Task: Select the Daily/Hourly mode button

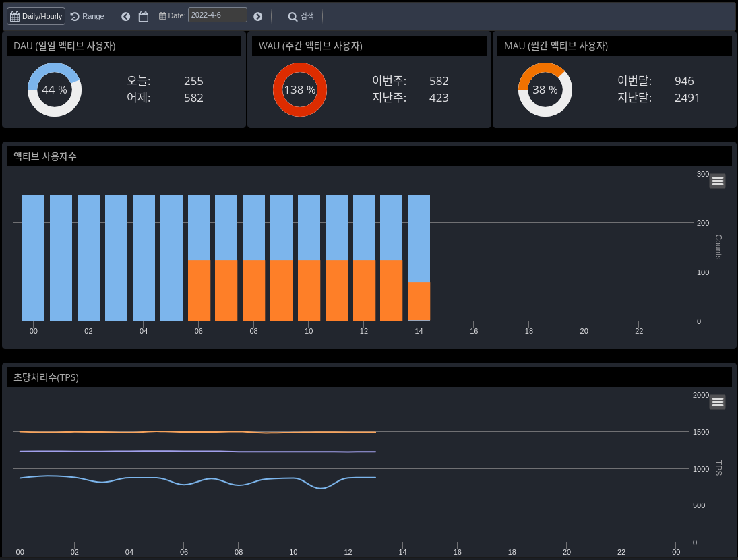Action: [36, 16]
